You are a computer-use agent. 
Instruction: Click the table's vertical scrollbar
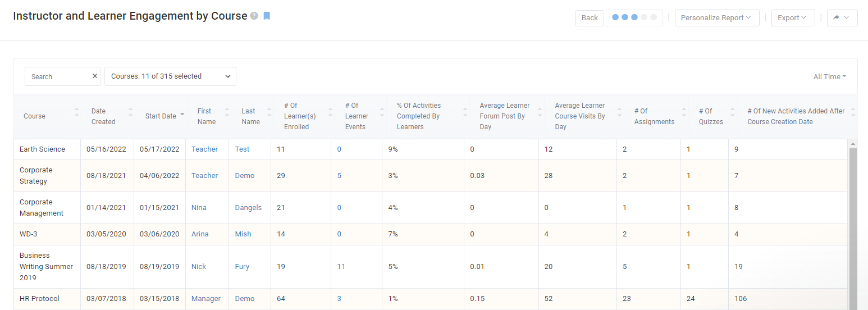click(853, 225)
